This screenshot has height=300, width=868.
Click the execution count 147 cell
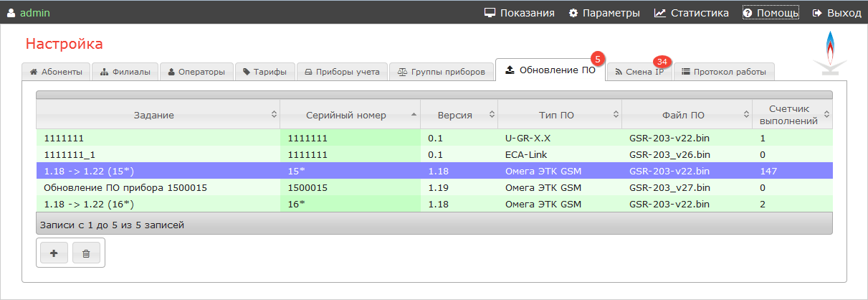point(792,172)
